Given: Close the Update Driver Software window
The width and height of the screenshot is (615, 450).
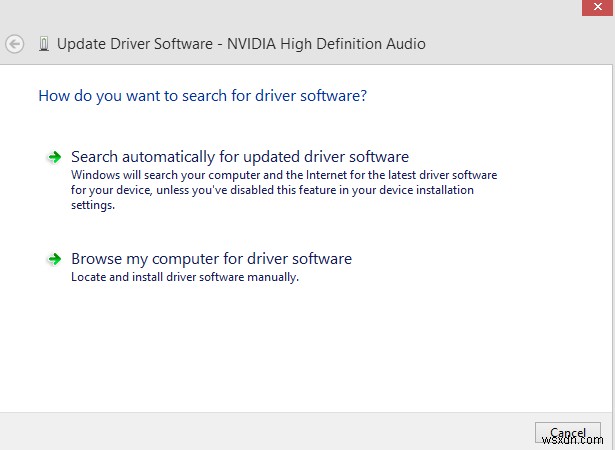Looking at the screenshot, I should 598,7.
